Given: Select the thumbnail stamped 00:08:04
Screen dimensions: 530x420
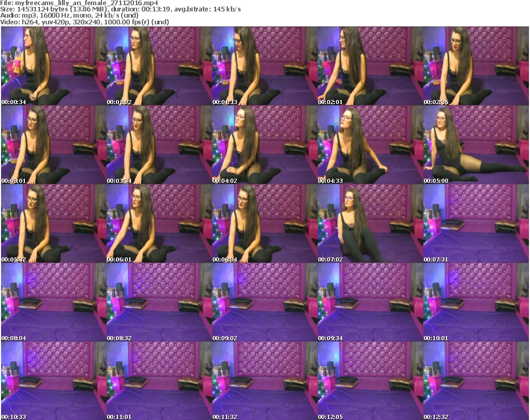Looking at the screenshot, I should point(54,302).
